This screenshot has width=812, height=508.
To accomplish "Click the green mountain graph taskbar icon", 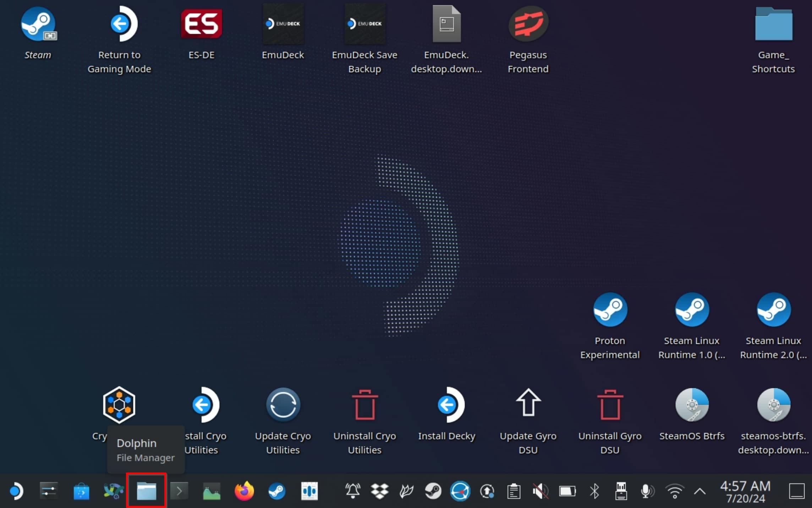I will coord(212,491).
